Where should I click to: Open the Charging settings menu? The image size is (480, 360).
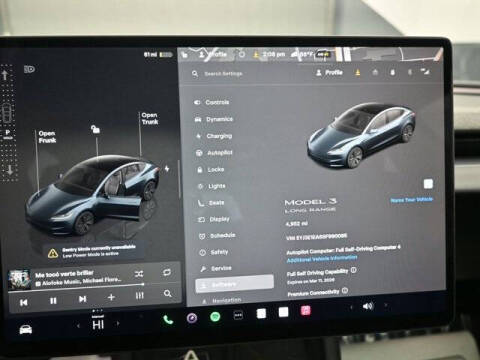click(x=214, y=136)
